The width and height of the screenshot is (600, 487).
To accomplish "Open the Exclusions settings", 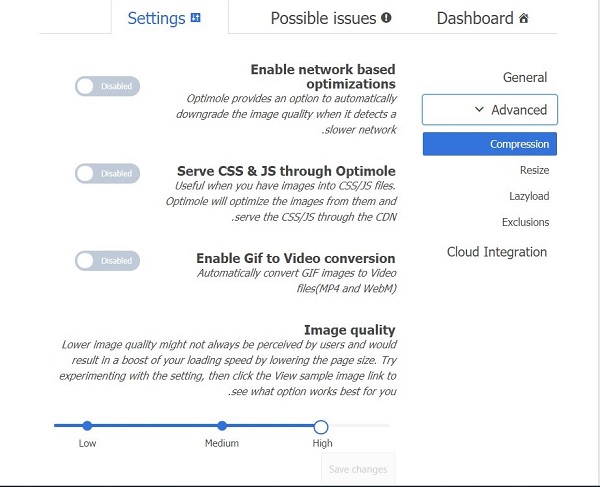I will [525, 222].
